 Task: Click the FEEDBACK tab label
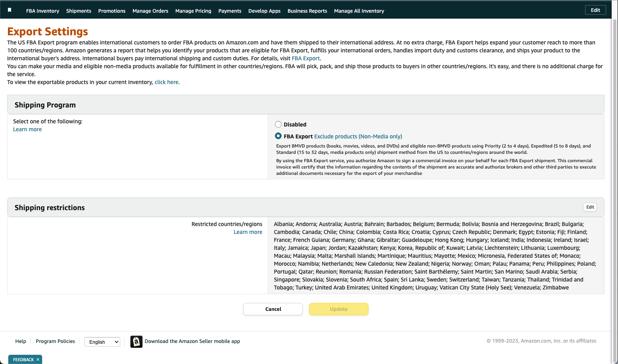pyautogui.click(x=23, y=360)
